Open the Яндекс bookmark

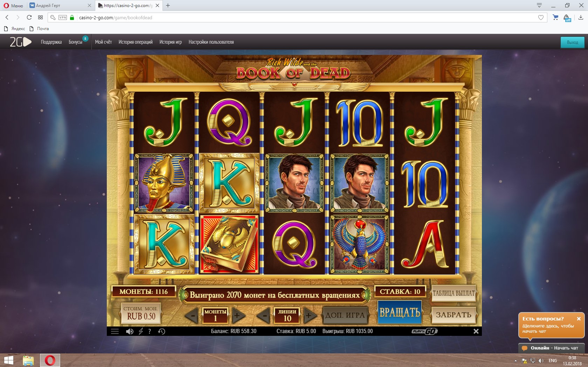15,29
